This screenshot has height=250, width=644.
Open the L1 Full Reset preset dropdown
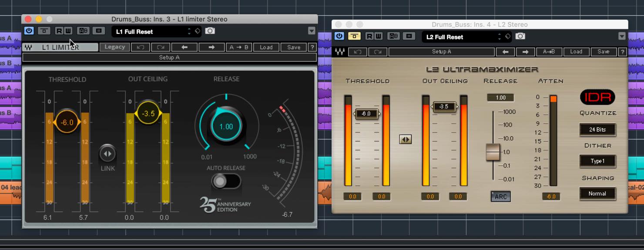pyautogui.click(x=151, y=31)
